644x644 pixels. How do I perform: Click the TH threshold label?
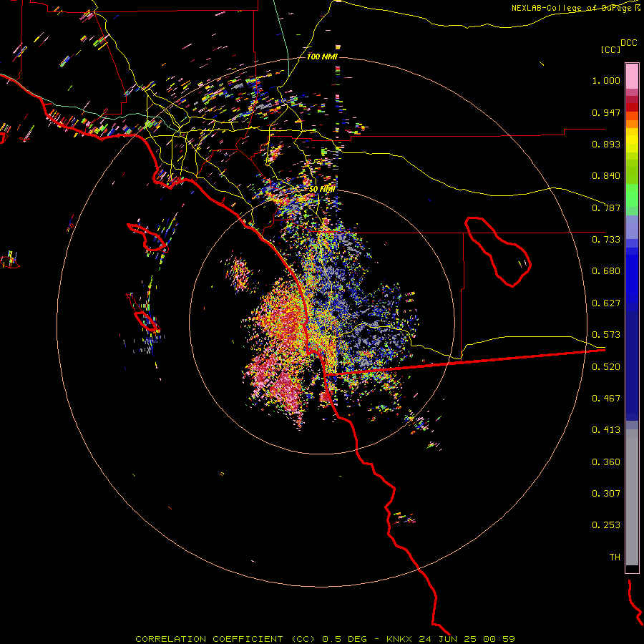click(x=615, y=557)
